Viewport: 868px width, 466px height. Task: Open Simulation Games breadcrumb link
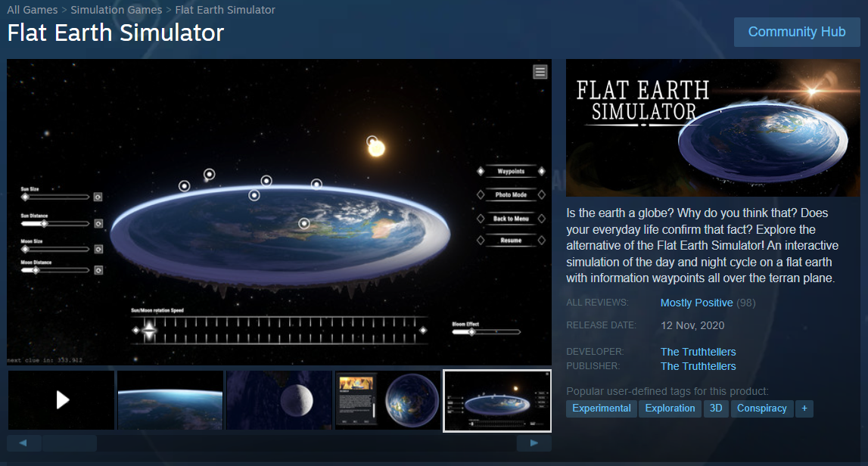tap(117, 10)
